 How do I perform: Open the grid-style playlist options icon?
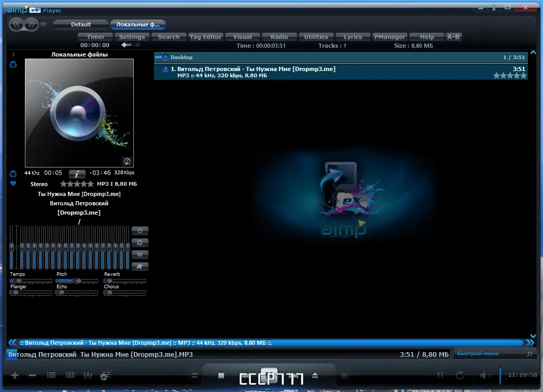(x=70, y=375)
